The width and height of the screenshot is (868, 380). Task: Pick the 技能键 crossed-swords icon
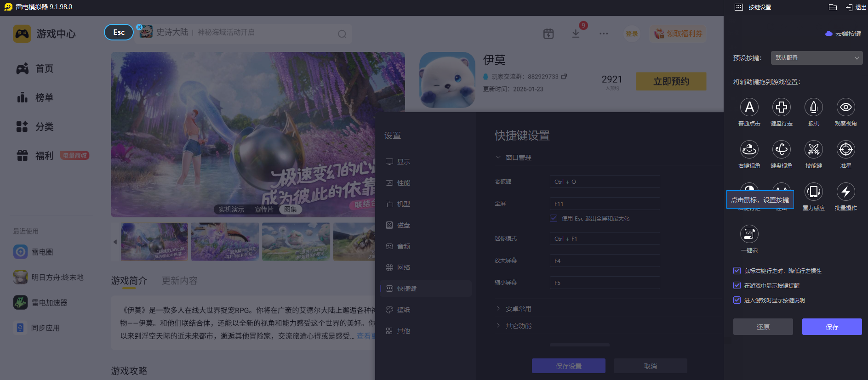(814, 149)
